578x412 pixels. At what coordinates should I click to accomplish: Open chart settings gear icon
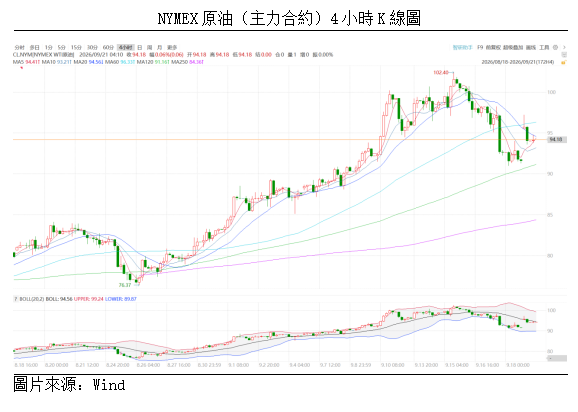click(555, 48)
